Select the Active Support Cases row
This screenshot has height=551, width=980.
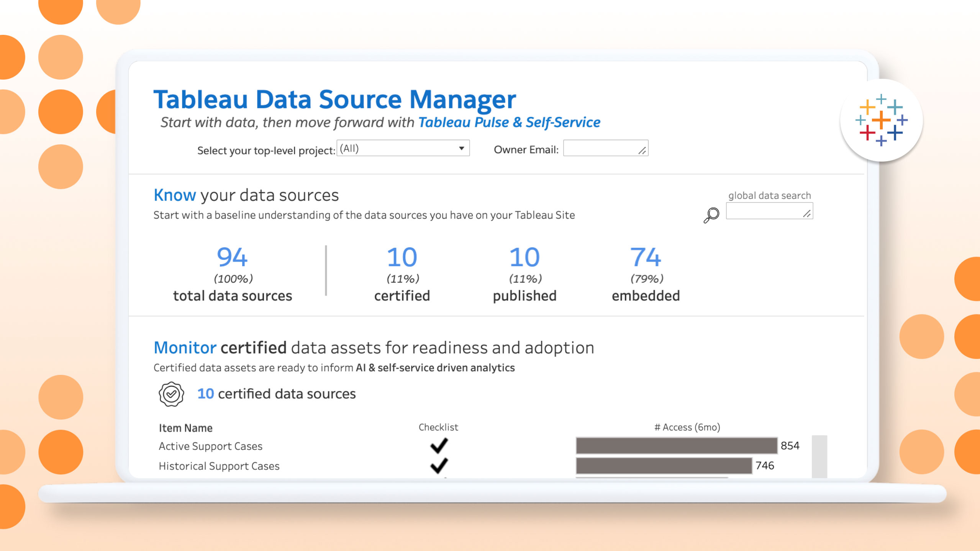click(211, 446)
